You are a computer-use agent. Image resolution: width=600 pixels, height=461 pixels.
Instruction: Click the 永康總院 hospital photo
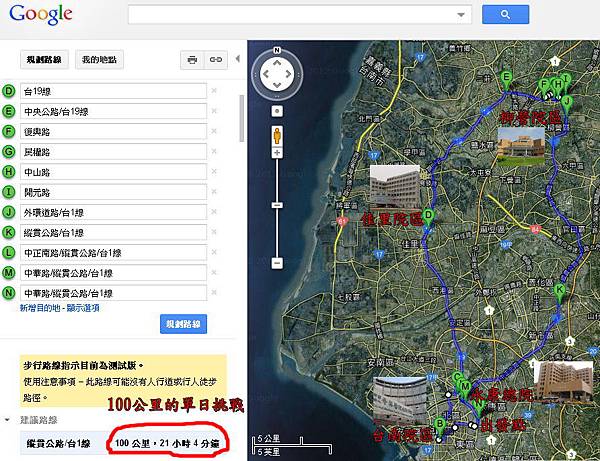[x=563, y=381]
